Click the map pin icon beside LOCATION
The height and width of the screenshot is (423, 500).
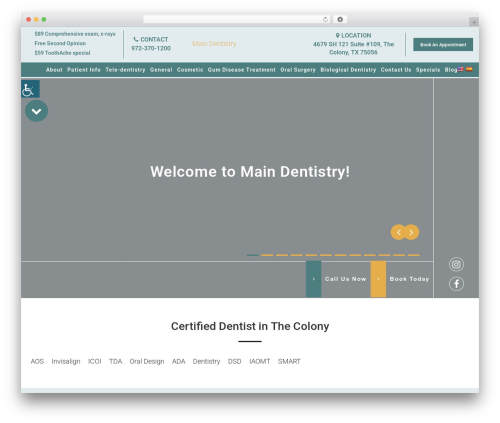338,35
